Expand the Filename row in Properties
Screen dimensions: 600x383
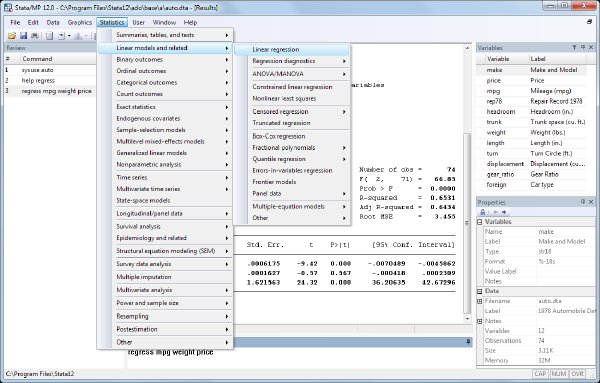pos(479,301)
